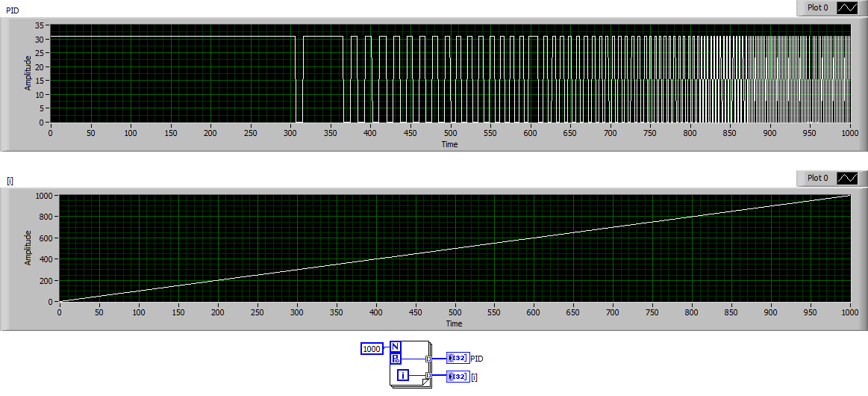868x396 pixels.
Task: Click the Time axis label on PID graph
Action: pyautogui.click(x=449, y=144)
